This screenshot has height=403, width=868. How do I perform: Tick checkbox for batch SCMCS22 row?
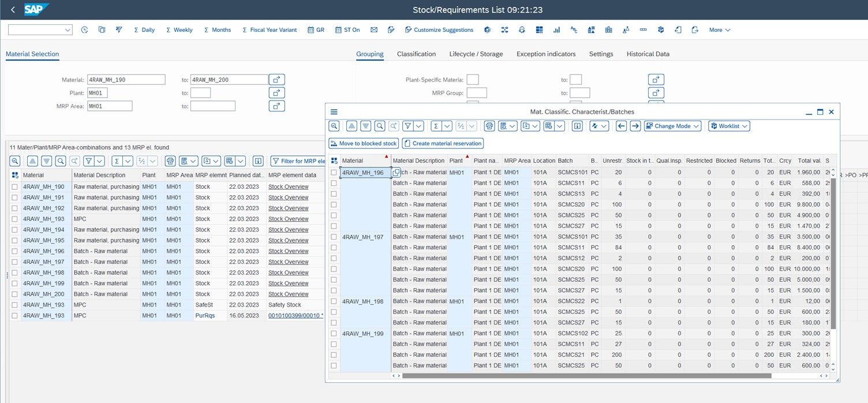[334, 301]
